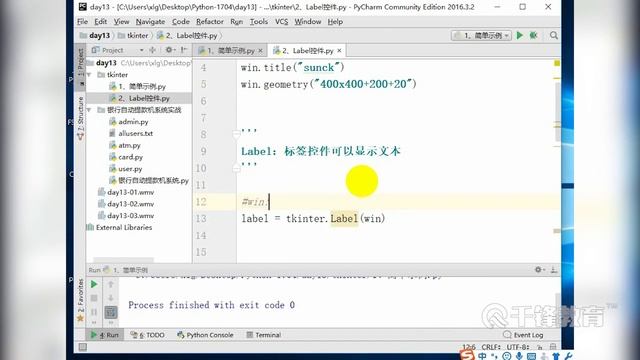Open the Event Log
Viewport: 640px width, 360px height.
coord(523,335)
